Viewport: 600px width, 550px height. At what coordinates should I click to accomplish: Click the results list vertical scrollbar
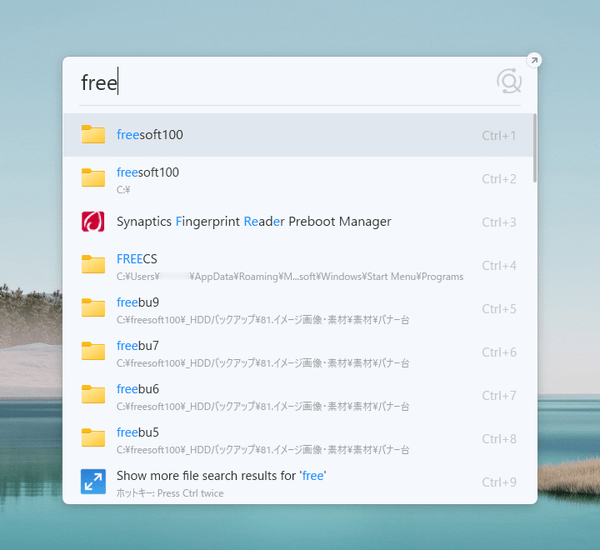coord(535,148)
